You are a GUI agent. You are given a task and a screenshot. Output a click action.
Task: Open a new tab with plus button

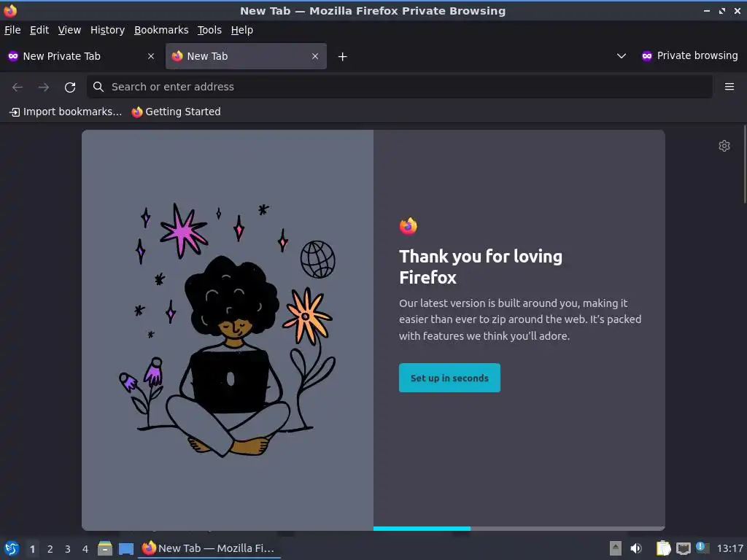[x=342, y=57]
